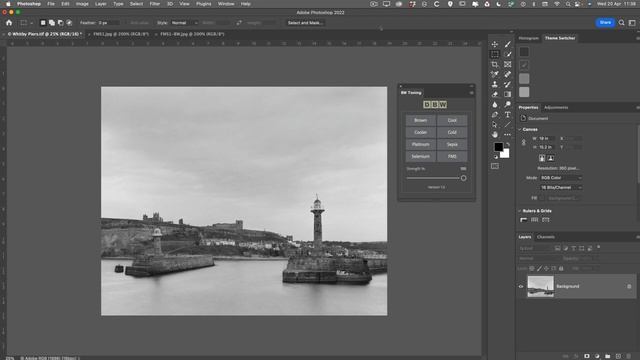Click Add to Selection mode icon
The height and width of the screenshot is (360, 640).
pos(52,23)
